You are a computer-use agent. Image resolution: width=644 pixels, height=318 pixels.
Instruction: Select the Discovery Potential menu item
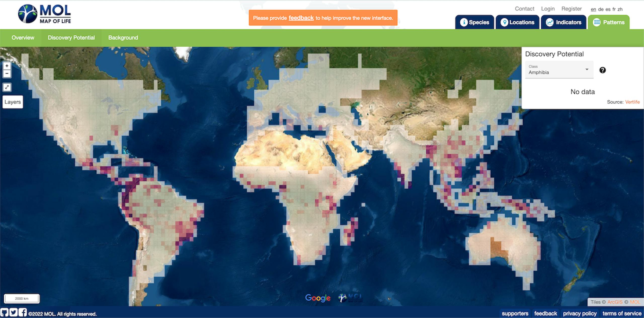pos(71,38)
